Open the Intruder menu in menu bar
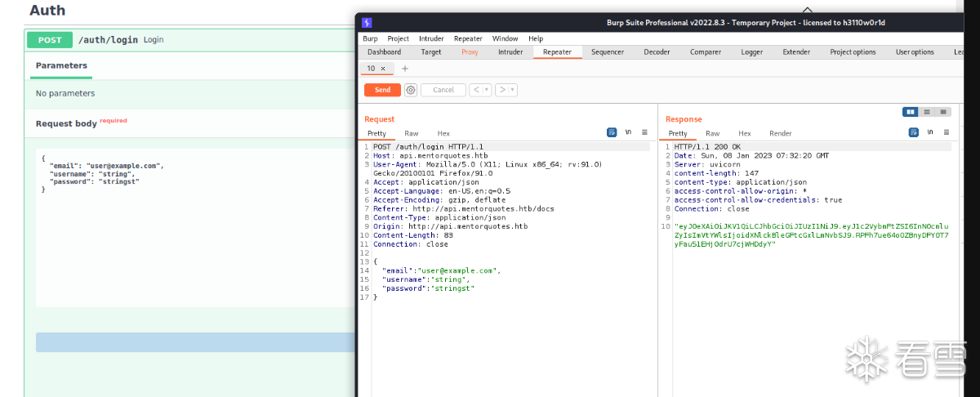Image resolution: width=980 pixels, height=397 pixels. 431,38
